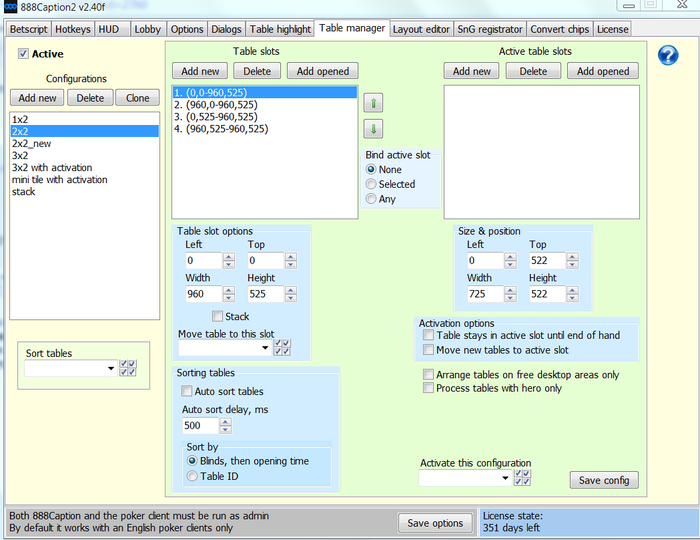Open the Lobby tab
Screen dimensions: 700x540
(148, 29)
